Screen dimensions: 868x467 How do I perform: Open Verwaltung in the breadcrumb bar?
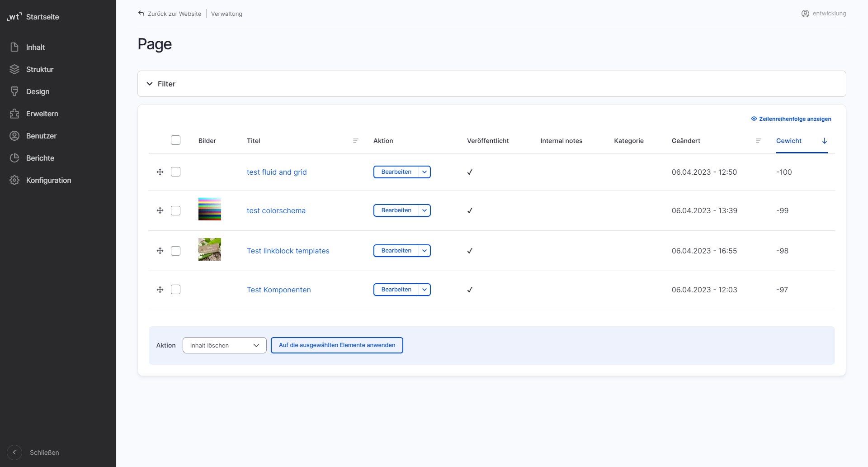coord(226,14)
